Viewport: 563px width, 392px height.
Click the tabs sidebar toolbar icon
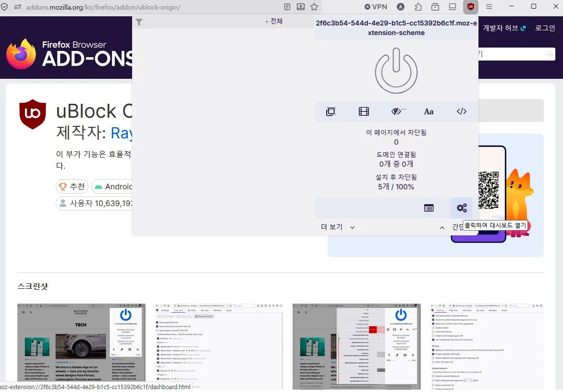tap(453, 6)
